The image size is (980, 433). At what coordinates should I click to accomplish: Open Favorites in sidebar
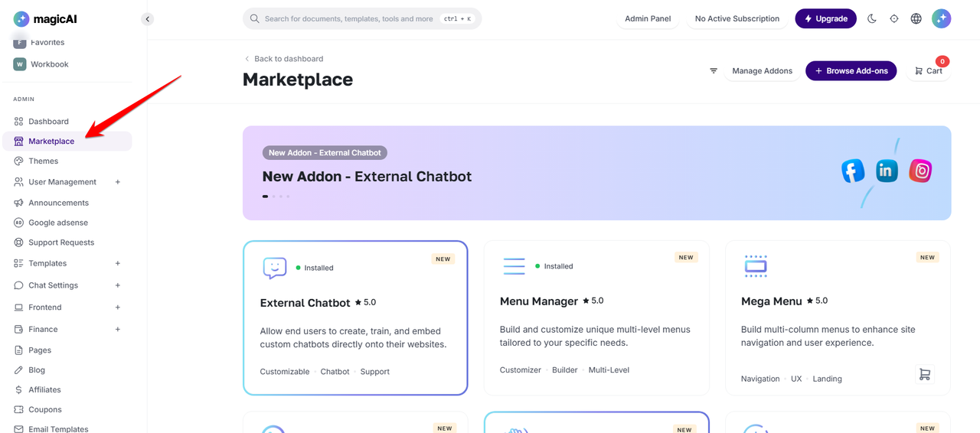(x=47, y=42)
